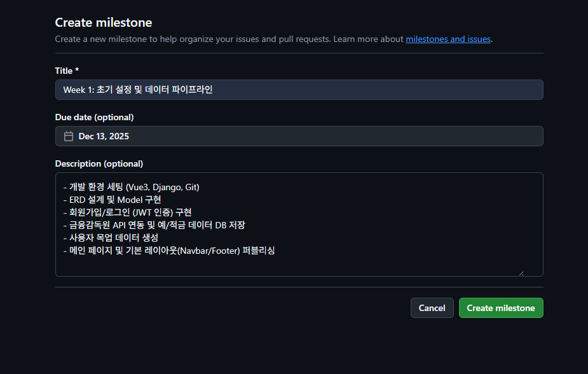The image size is (588, 374).
Task: Click the Due date (optional) label
Action: [94, 117]
